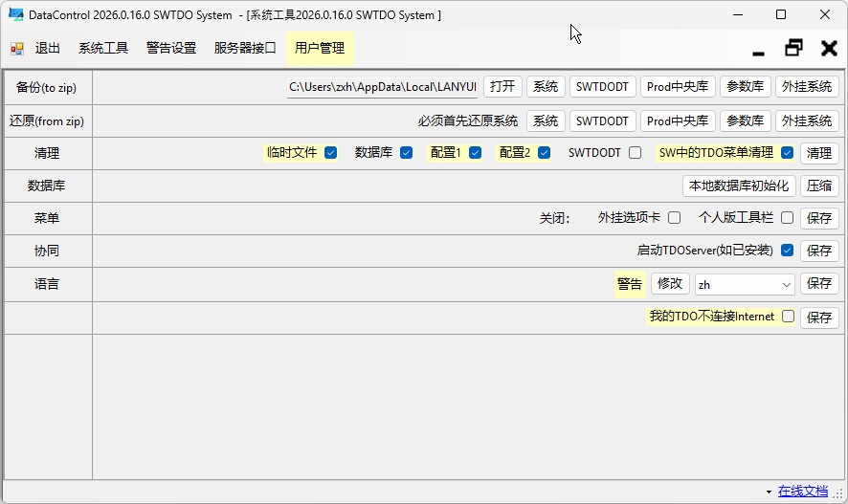The height and width of the screenshot is (504, 848).
Task: Click the exit icon beside 退出
Action: tap(17, 49)
